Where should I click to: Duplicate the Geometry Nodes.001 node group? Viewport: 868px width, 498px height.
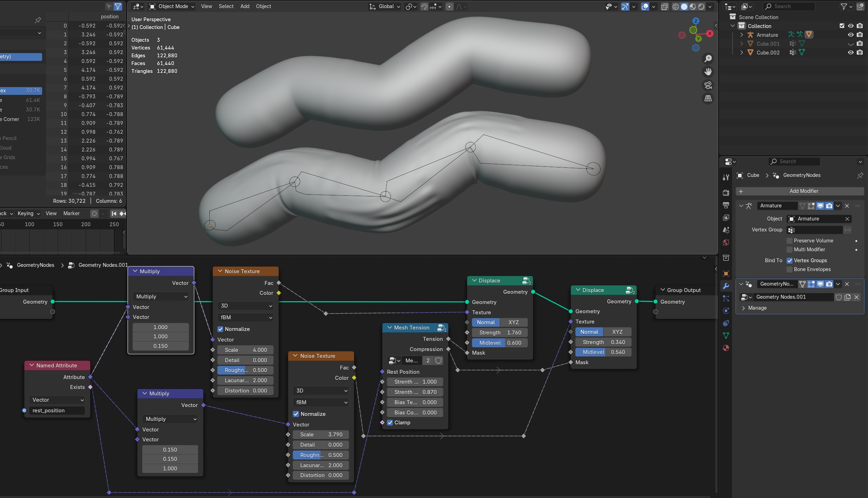tap(847, 297)
